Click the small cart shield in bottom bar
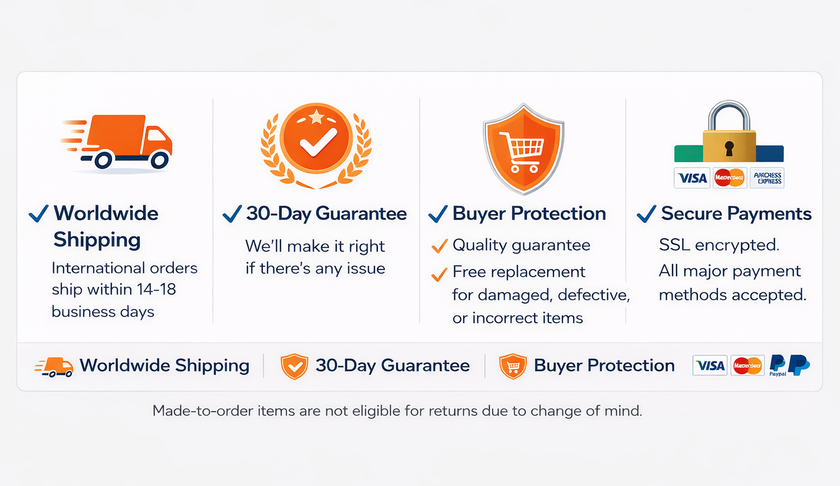This screenshot has height=486, width=840. click(513, 367)
